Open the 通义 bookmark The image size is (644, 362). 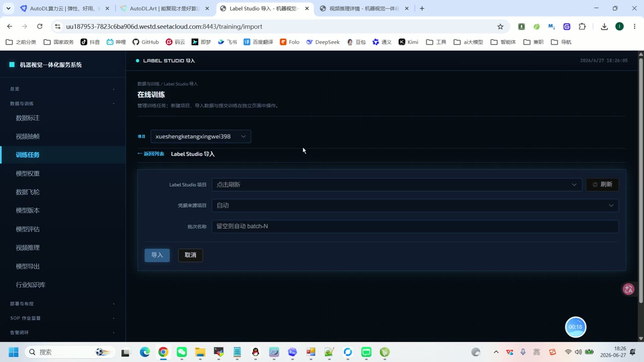[x=382, y=42]
